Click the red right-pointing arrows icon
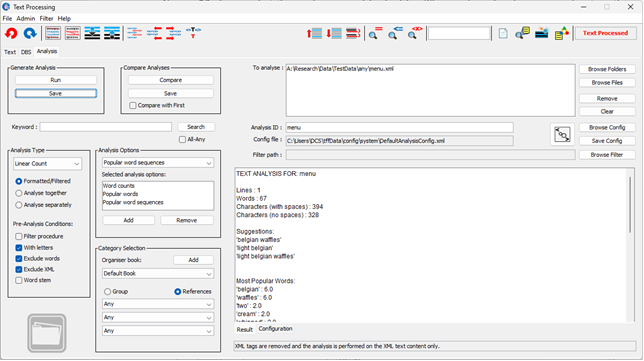 click(174, 33)
